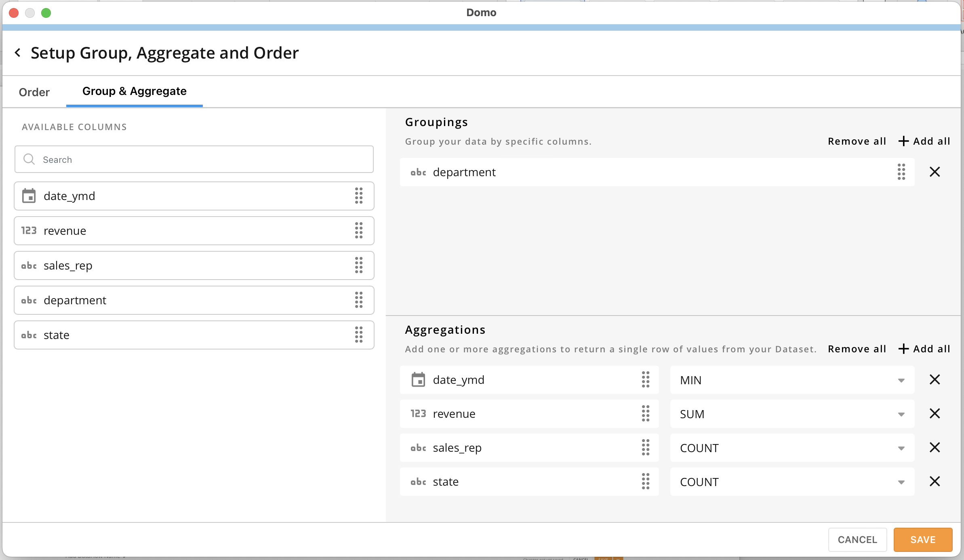The width and height of the screenshot is (964, 560).
Task: Click drag handle on revenue available column
Action: (358, 231)
